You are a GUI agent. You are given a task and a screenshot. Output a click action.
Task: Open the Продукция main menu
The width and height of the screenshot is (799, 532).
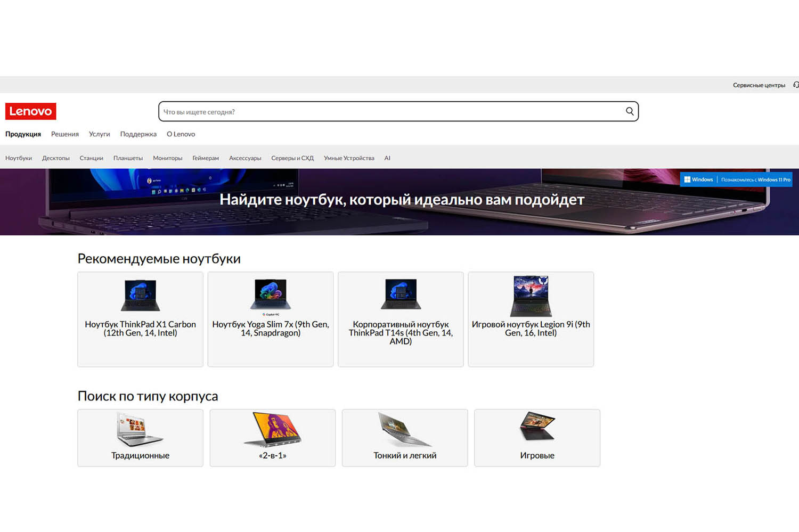23,134
